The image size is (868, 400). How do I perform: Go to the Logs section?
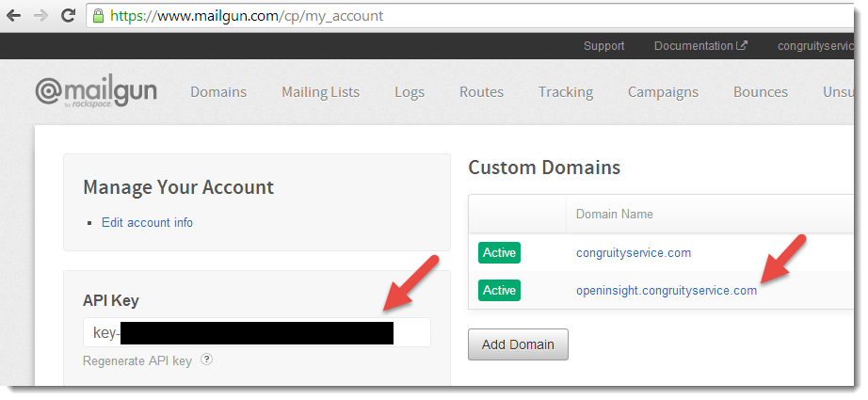[410, 92]
